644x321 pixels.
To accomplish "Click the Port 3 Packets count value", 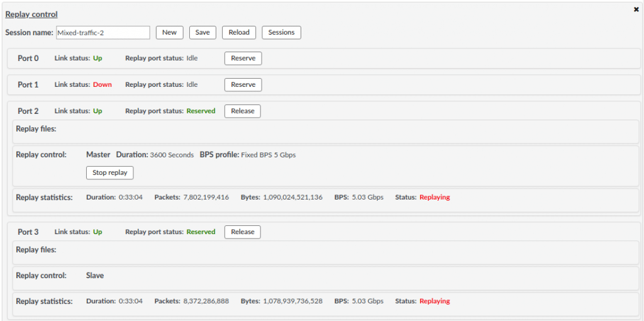I will [206, 301].
